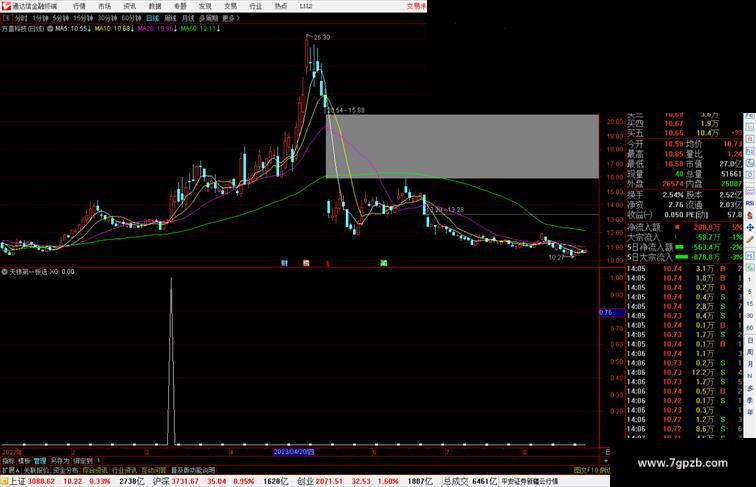Click the 图文F10 link at bottom right
This screenshot has width=756, height=487.
click(586, 470)
